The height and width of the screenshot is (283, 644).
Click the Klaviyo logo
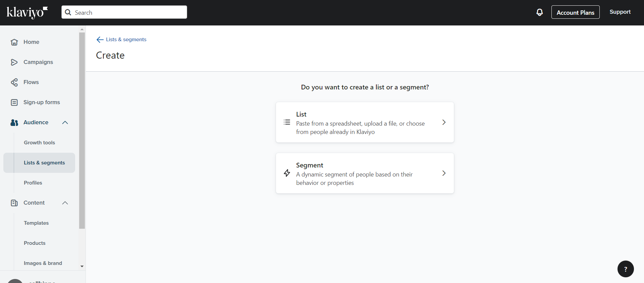click(x=27, y=12)
